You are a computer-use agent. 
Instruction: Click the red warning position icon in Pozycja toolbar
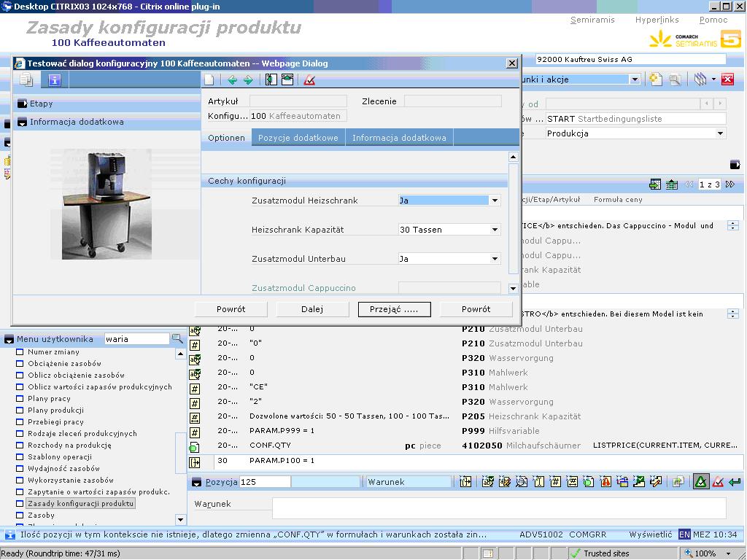(x=605, y=482)
